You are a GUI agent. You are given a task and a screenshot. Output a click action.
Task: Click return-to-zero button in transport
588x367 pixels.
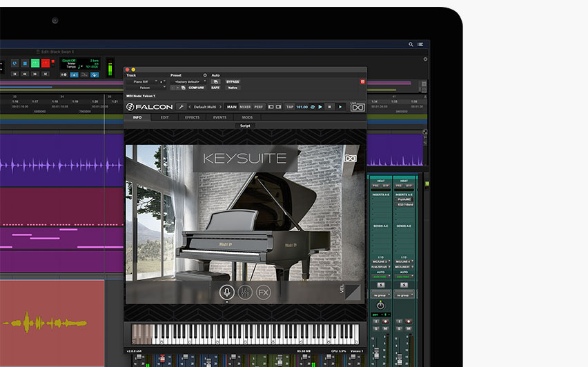click(14, 74)
